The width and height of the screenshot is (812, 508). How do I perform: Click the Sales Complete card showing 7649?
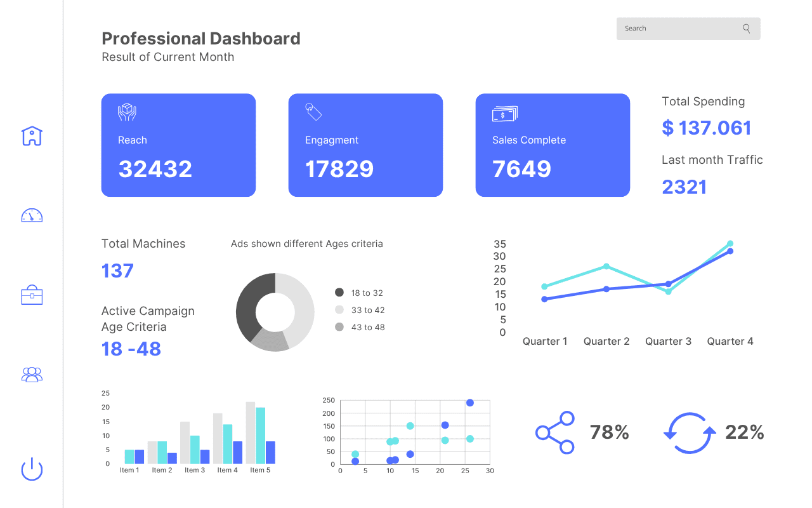pos(552,145)
